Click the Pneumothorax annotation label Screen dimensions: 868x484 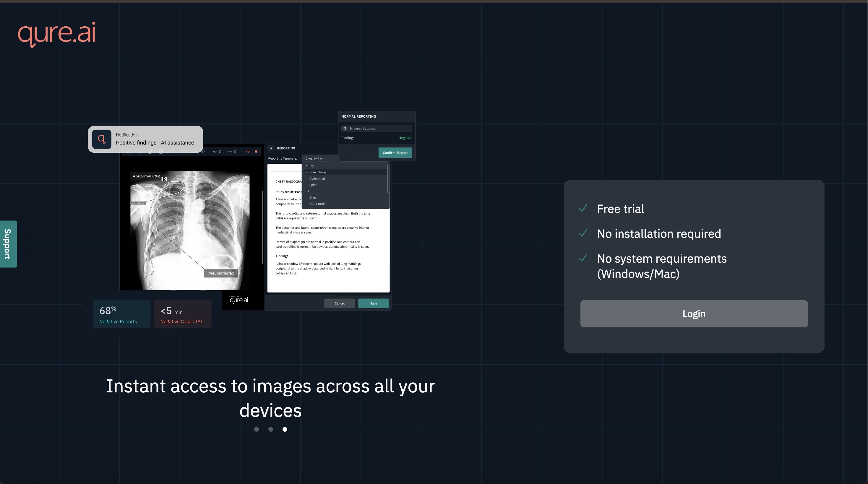click(221, 273)
